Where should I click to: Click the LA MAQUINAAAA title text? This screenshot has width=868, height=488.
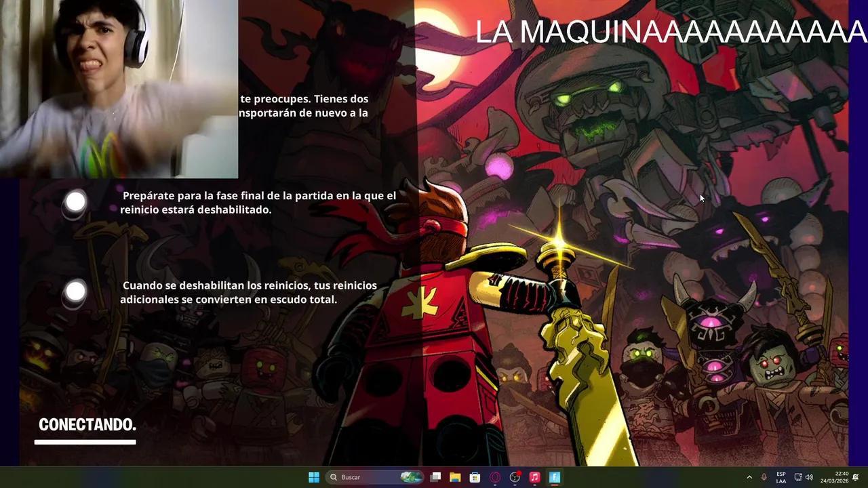(x=671, y=32)
